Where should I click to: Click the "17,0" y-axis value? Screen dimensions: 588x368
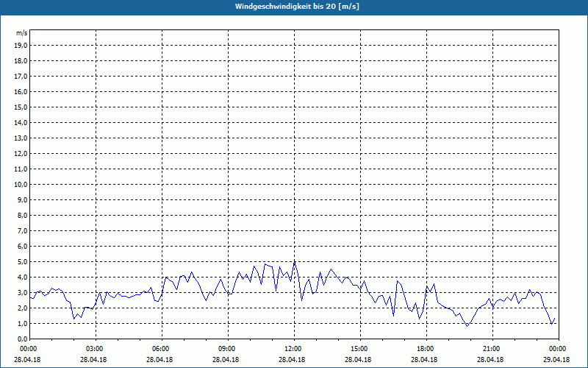pyautogui.click(x=21, y=77)
